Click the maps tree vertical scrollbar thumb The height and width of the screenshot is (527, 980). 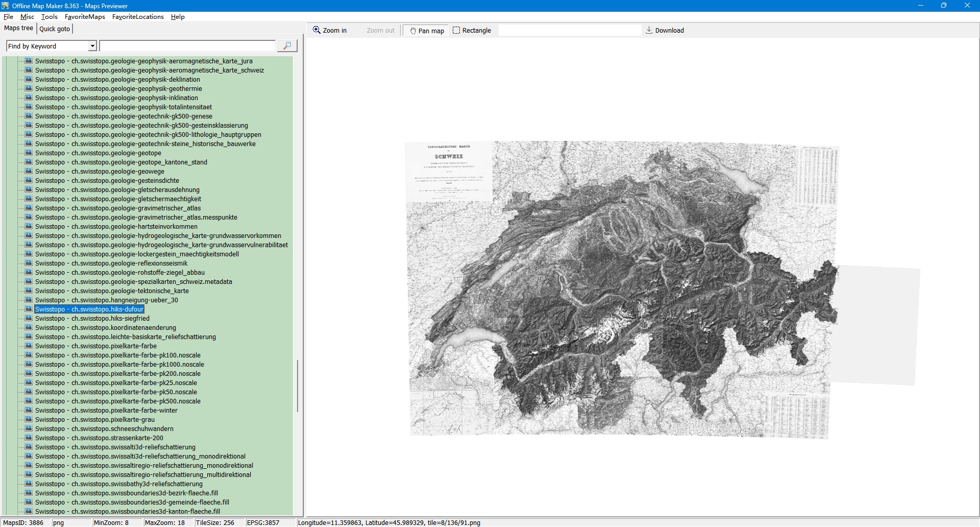tap(298, 386)
